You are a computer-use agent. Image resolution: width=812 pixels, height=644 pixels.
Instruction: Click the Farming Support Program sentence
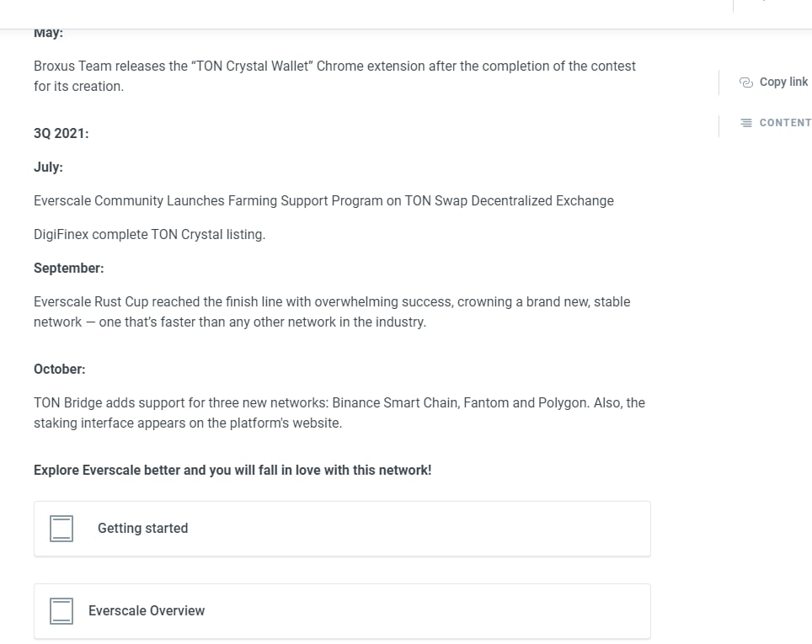323,200
